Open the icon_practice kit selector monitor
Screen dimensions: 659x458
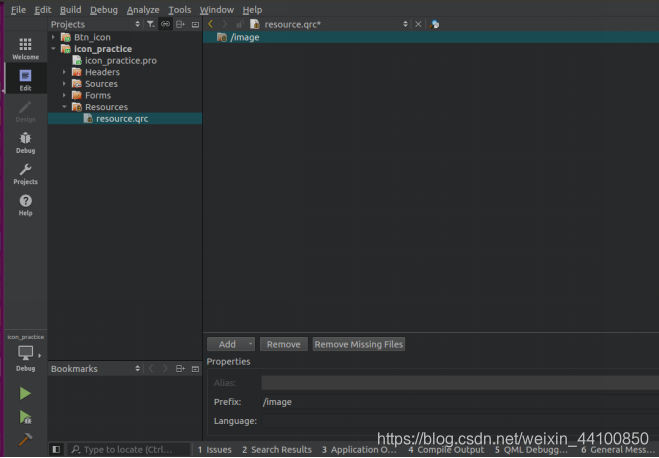pyautogui.click(x=25, y=353)
